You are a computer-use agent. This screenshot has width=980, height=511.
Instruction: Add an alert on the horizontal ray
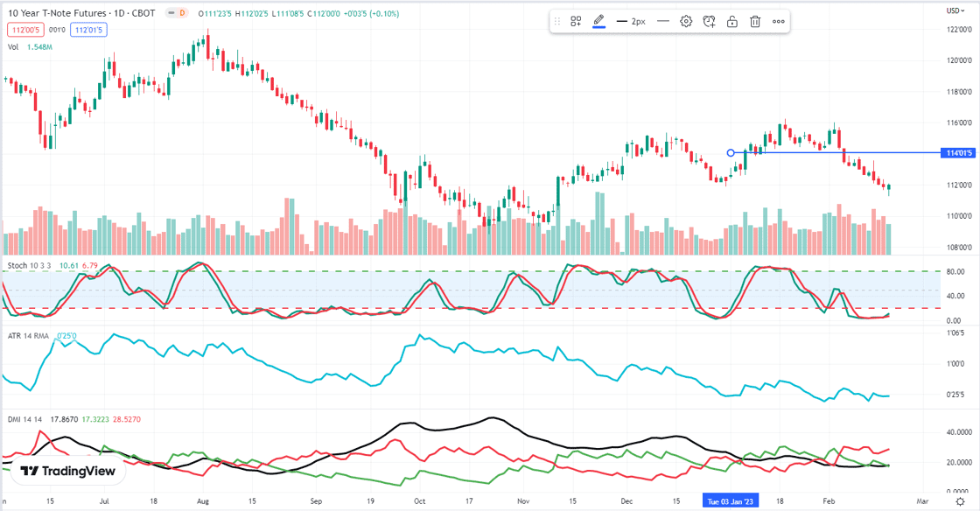(709, 21)
